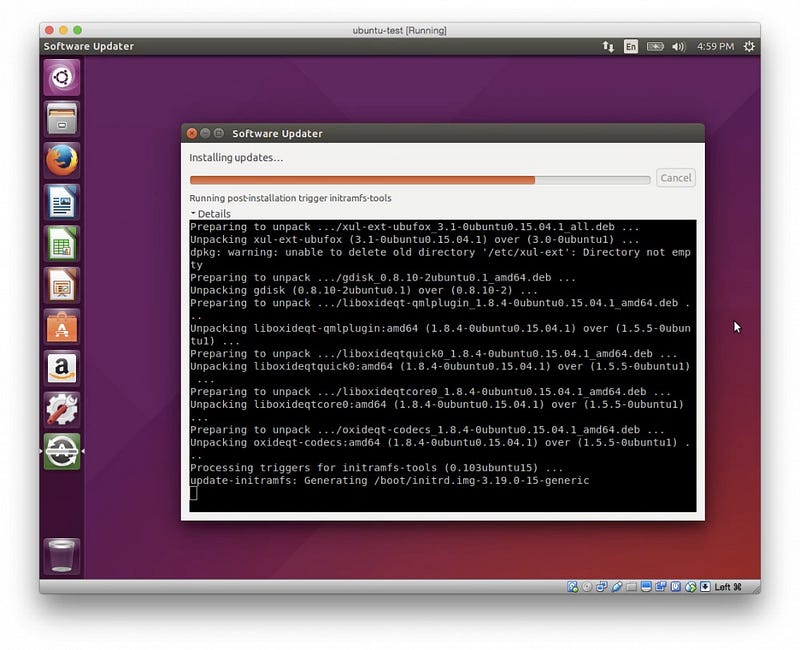Select Software Updater icon in launcher
800x650 pixels.
pos(62,451)
